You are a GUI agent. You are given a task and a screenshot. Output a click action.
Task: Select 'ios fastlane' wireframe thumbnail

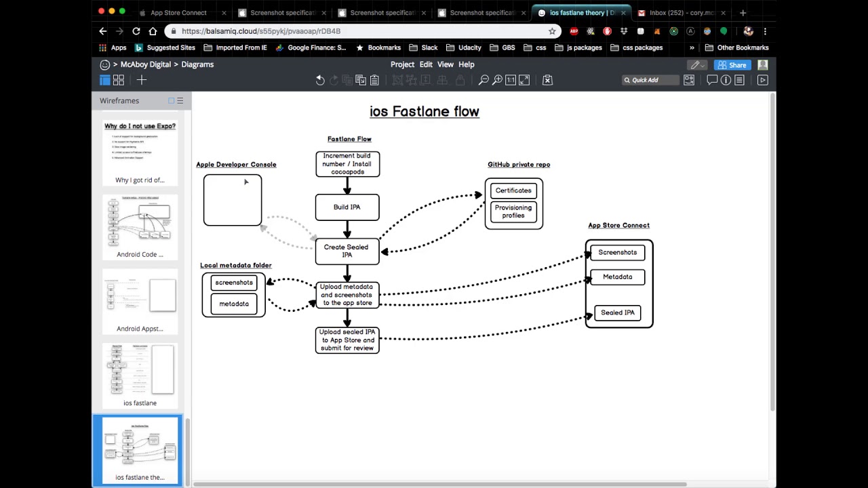tap(140, 375)
